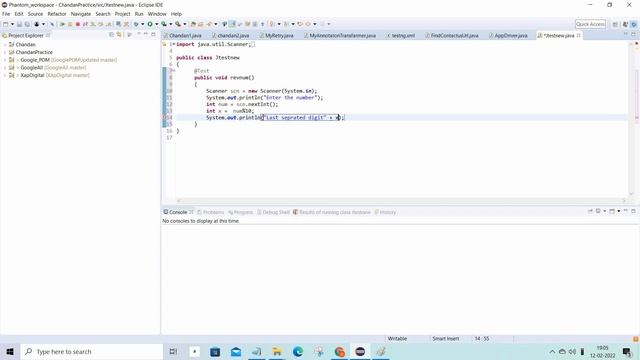Click the Collapse All icon in Project Explorer
Viewport: 640px width, 360px height.
(x=111, y=35)
